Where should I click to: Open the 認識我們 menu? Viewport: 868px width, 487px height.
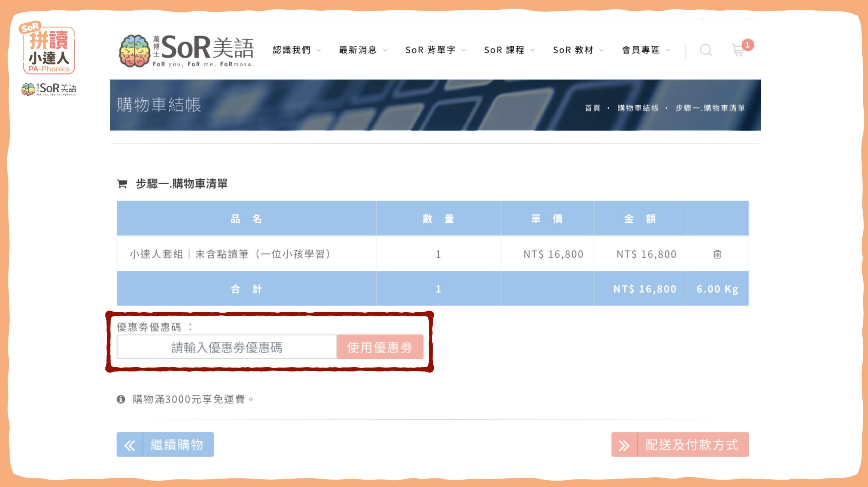[x=292, y=50]
